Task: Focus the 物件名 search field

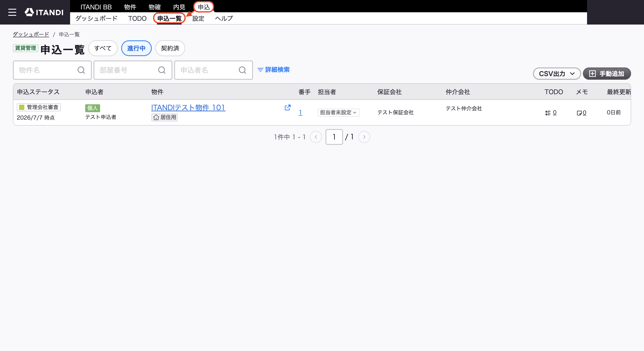Action: (52, 70)
